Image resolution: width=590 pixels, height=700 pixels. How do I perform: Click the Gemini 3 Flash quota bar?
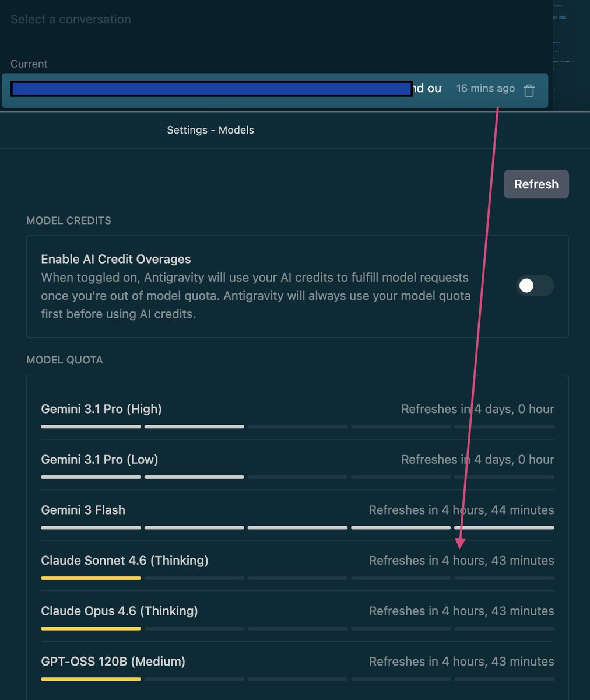[x=297, y=528]
